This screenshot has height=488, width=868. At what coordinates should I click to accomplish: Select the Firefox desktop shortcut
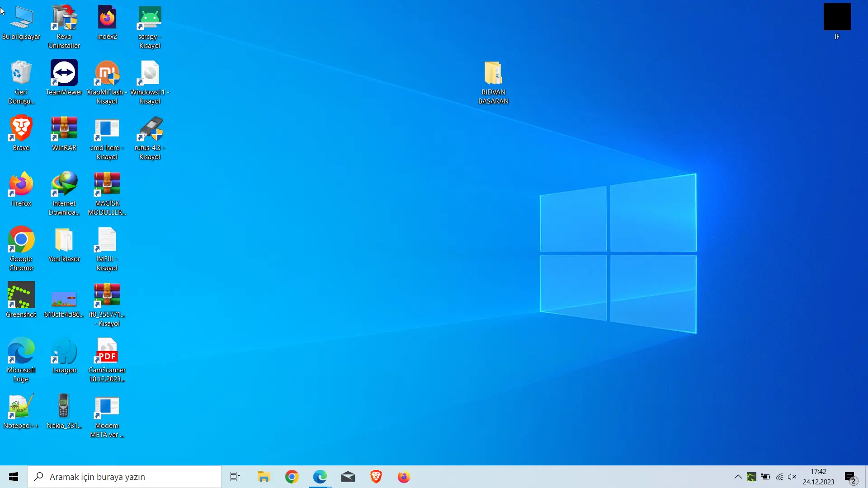(x=21, y=189)
